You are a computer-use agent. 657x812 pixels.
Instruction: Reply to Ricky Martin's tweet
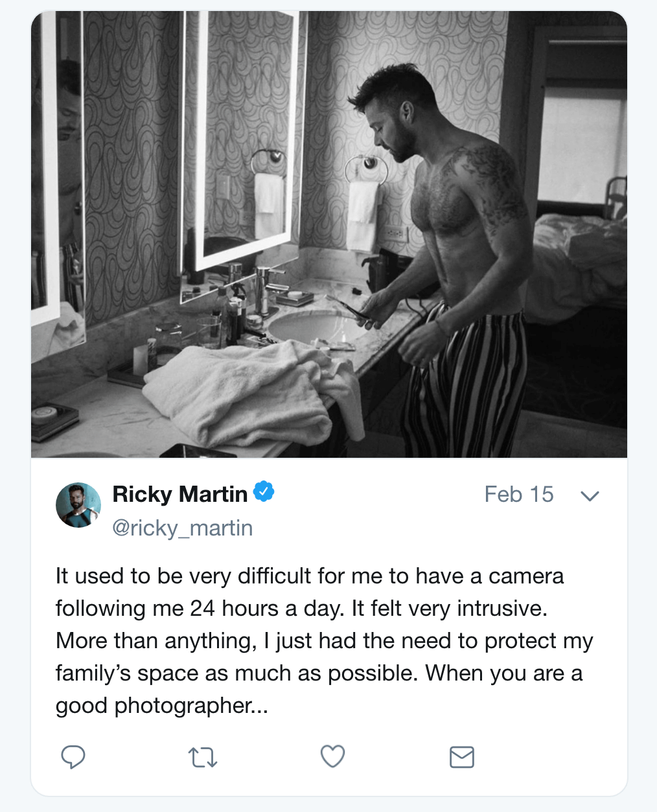(x=73, y=756)
